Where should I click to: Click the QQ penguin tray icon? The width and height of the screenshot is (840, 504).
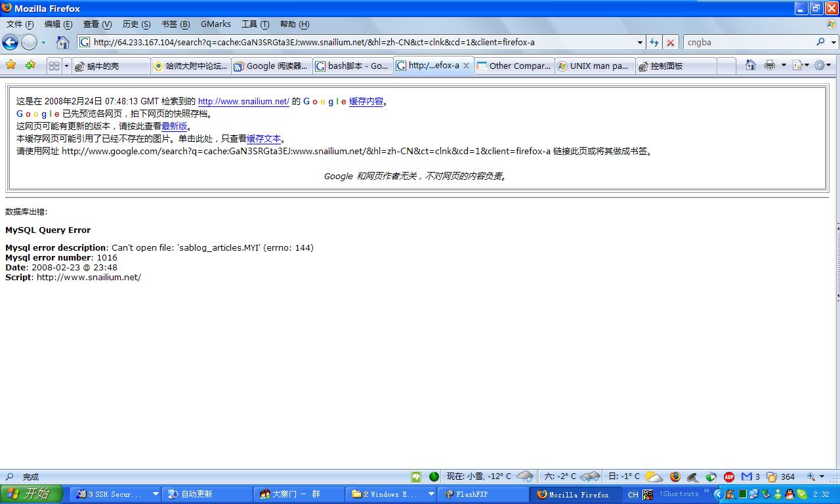click(x=789, y=495)
